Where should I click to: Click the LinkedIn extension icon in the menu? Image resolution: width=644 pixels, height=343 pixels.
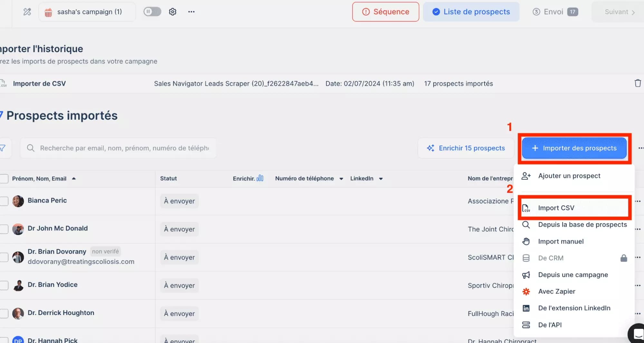[x=526, y=308]
